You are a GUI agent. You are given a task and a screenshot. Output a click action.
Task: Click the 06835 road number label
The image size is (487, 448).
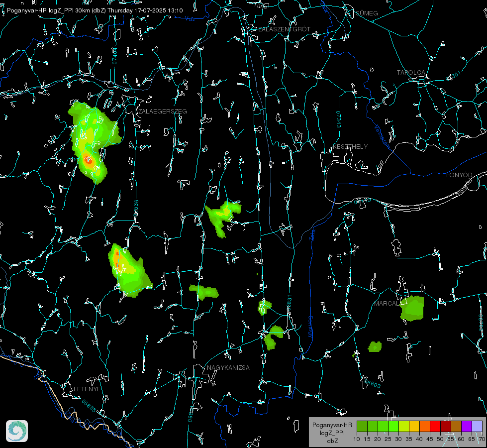(x=89, y=406)
